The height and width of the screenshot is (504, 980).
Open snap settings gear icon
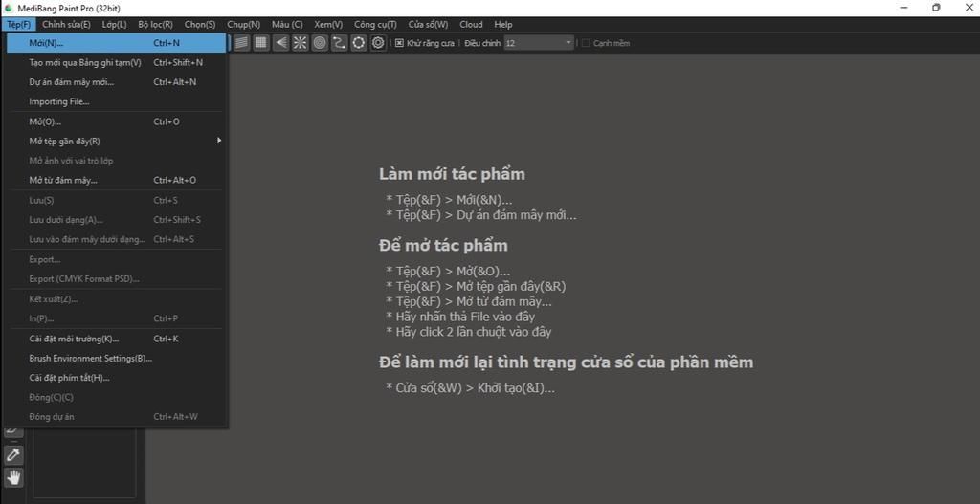(x=378, y=42)
